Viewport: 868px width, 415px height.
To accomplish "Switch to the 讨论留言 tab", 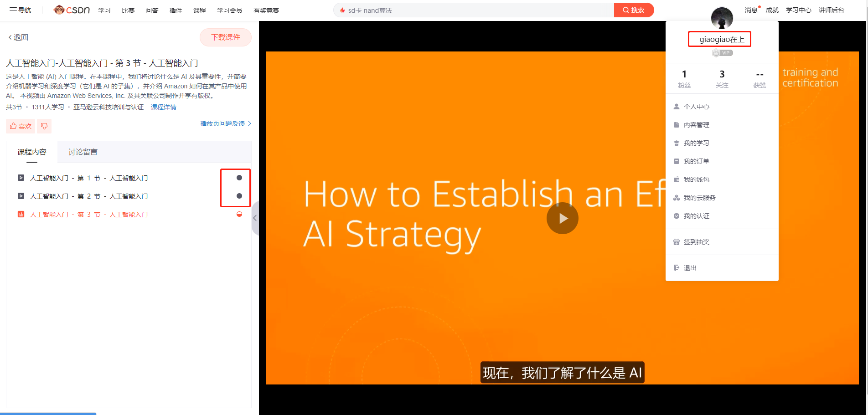I will [83, 152].
